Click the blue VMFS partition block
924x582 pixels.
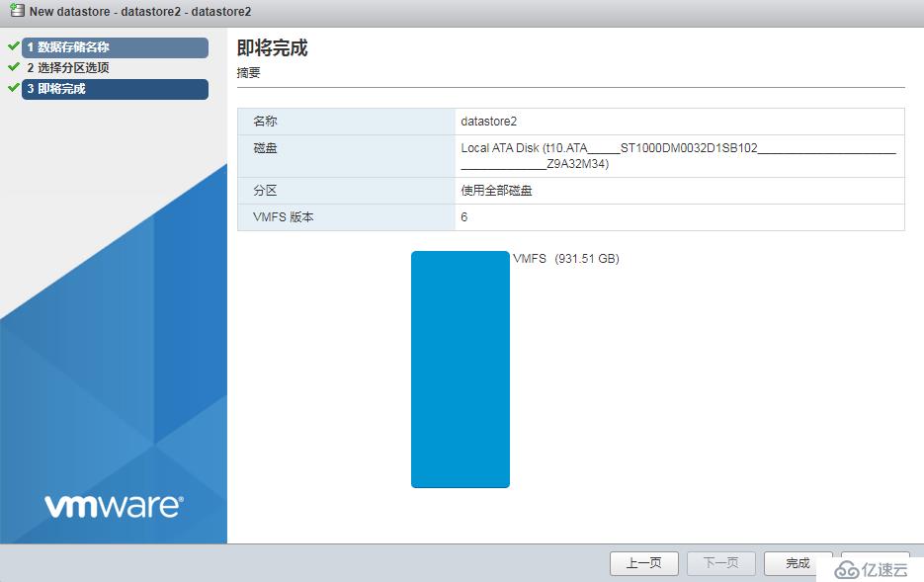(461, 370)
